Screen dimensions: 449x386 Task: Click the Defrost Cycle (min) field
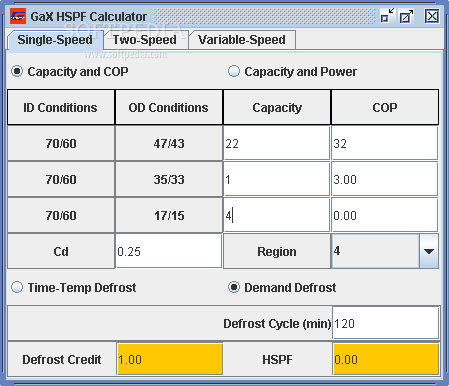tap(386, 323)
